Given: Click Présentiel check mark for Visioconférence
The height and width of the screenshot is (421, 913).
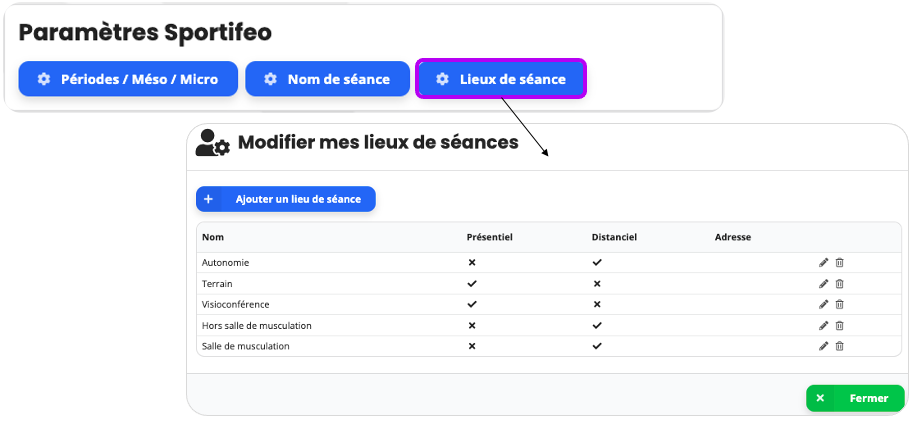Looking at the screenshot, I should tap(472, 304).
